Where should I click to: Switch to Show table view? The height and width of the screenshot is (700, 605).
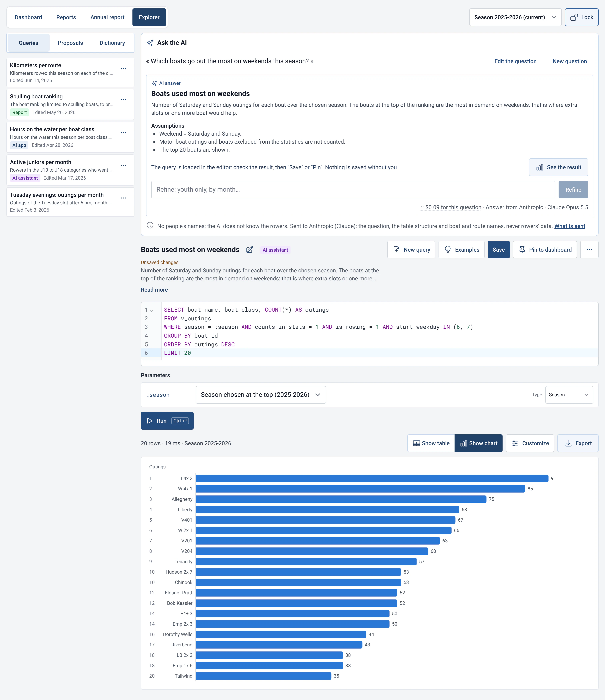pos(431,443)
